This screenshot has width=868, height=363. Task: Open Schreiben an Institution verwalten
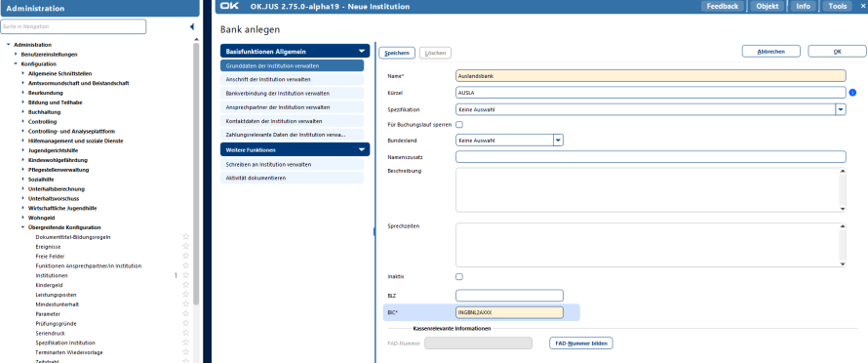click(292, 164)
